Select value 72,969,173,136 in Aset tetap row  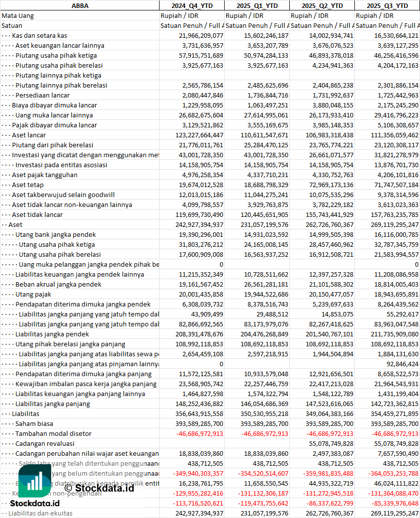click(331, 185)
